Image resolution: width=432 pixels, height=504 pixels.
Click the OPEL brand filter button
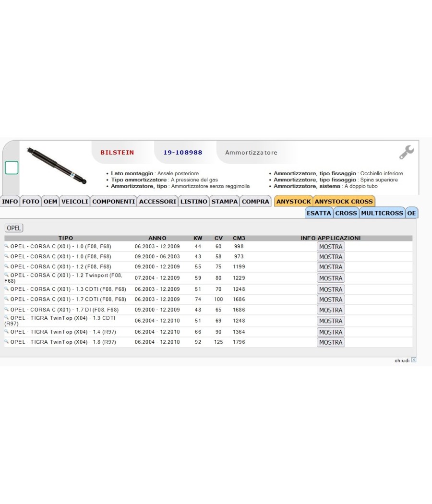(14, 228)
